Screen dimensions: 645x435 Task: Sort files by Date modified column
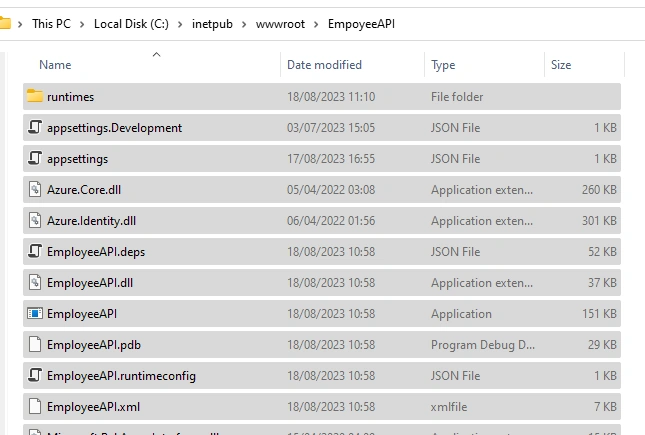pos(324,65)
